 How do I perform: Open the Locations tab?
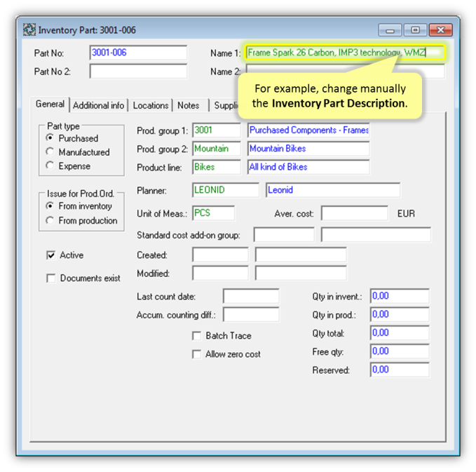coord(151,105)
